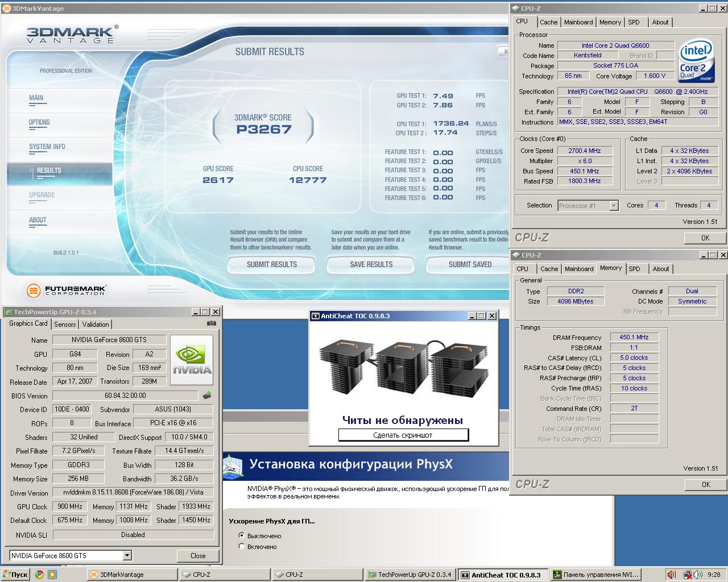Go to OPTIONS in 3DMark sidebar
The height and width of the screenshot is (582, 728).
pyautogui.click(x=39, y=122)
